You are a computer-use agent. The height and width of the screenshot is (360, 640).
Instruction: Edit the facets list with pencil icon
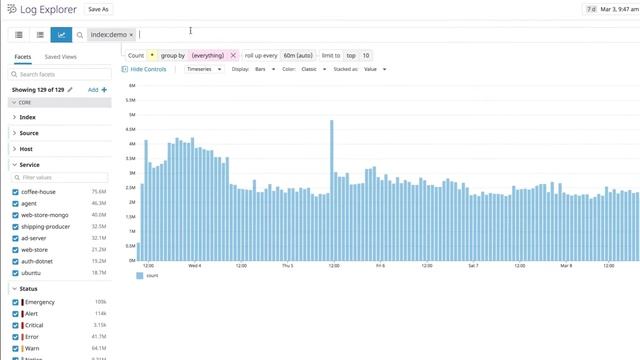[70, 89]
